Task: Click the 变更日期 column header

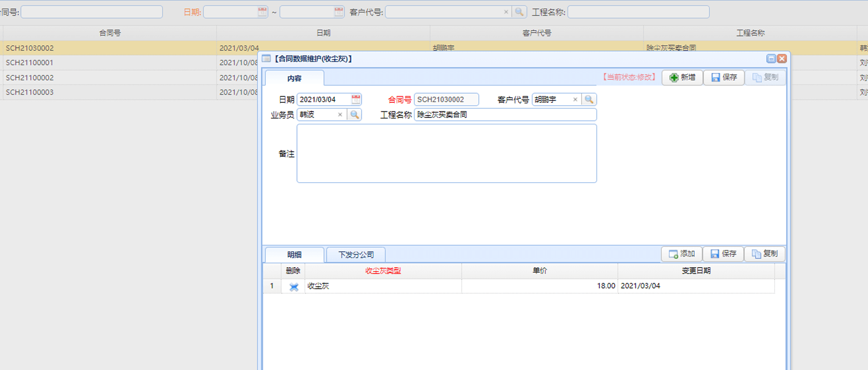Action: (x=696, y=271)
